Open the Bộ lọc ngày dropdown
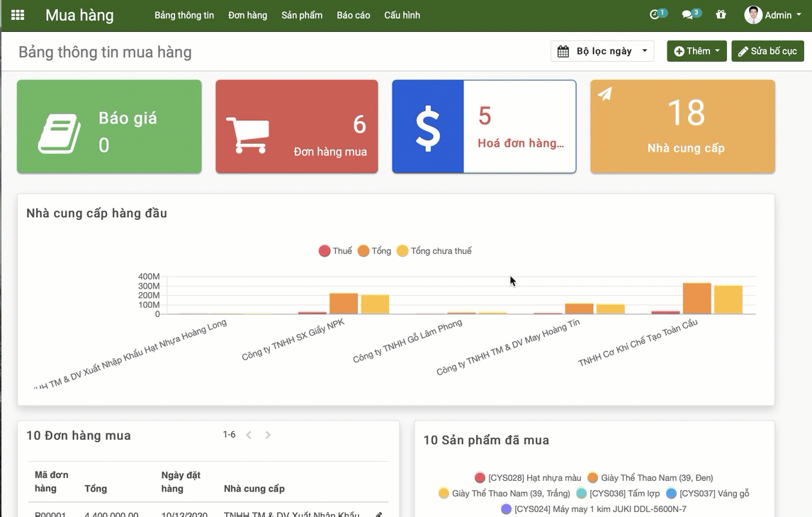Image resolution: width=812 pixels, height=517 pixels. click(602, 51)
